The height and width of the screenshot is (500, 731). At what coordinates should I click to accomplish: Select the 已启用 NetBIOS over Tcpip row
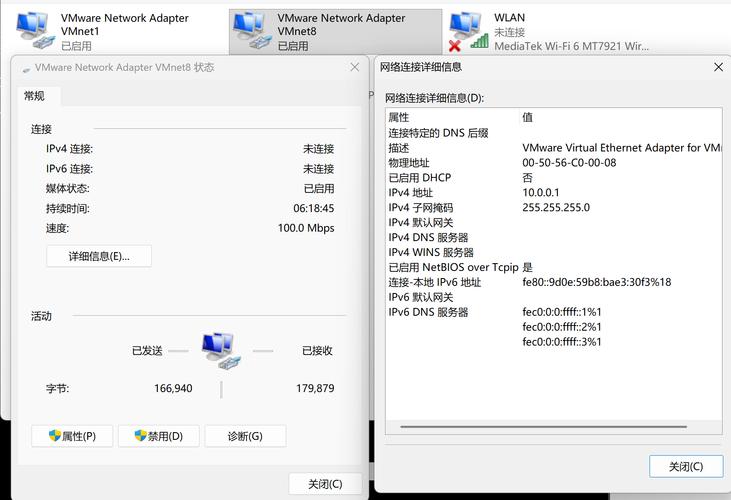point(554,267)
